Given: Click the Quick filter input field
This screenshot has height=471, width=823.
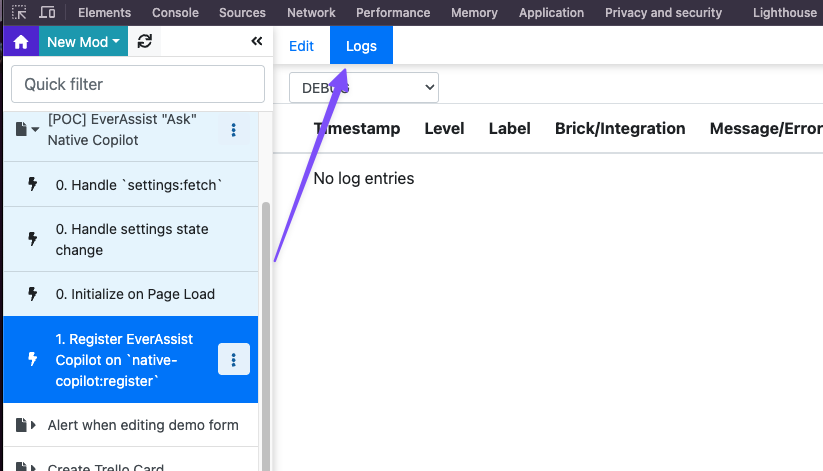Looking at the screenshot, I should pyautogui.click(x=138, y=84).
